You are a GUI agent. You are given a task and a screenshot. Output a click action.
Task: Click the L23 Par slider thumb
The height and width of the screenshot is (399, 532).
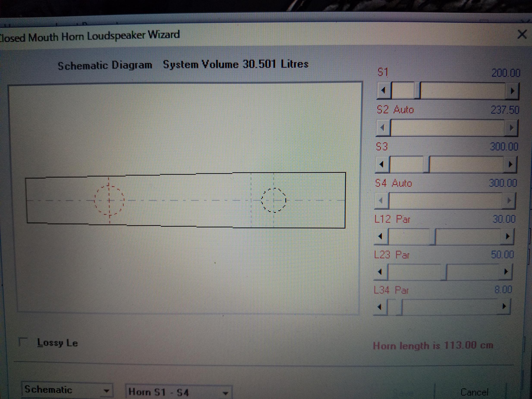pyautogui.click(x=444, y=272)
